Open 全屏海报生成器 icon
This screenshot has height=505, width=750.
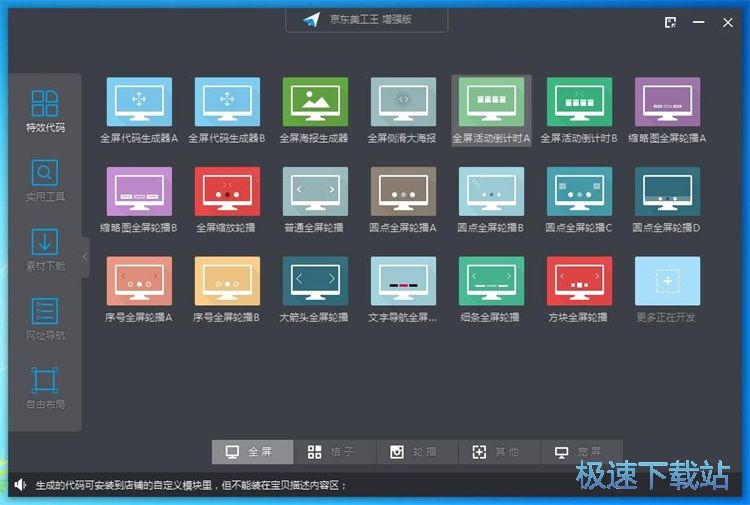315,102
